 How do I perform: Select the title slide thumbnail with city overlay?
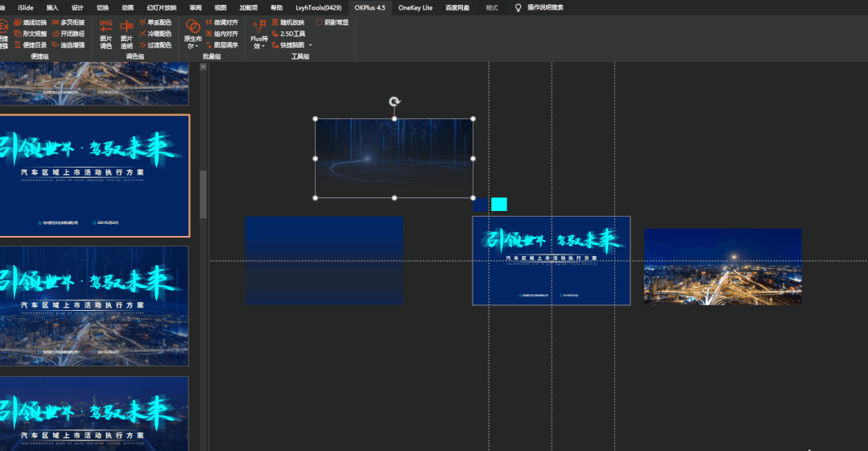click(x=94, y=306)
